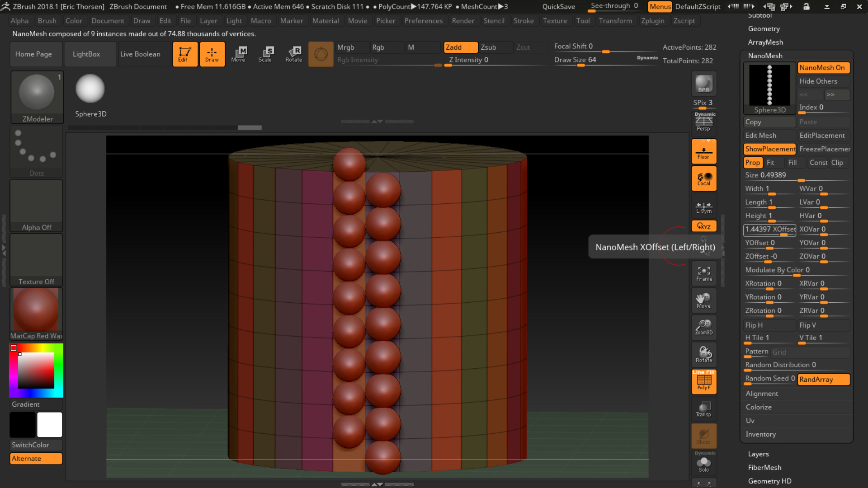The width and height of the screenshot is (868, 488).
Task: Click the white secondary color swatch
Action: (50, 425)
